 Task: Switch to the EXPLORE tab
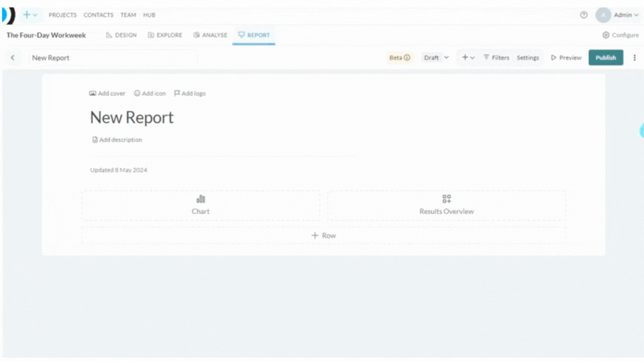(x=165, y=35)
